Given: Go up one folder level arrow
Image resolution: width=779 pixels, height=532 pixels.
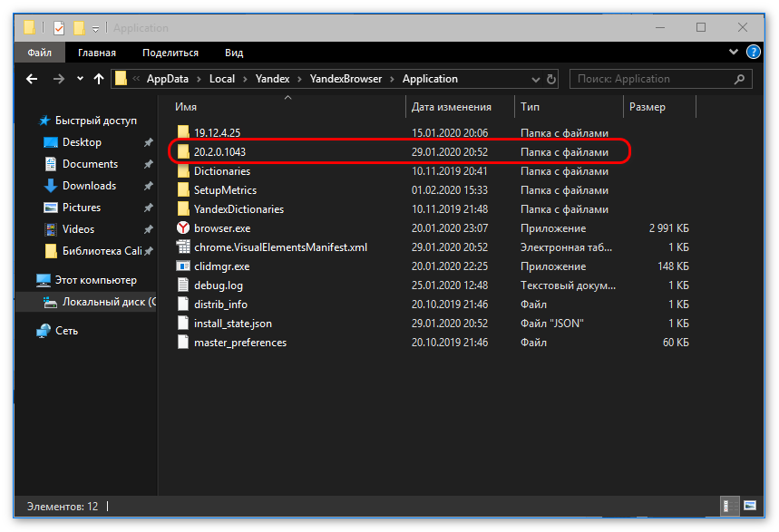Looking at the screenshot, I should point(99,79).
